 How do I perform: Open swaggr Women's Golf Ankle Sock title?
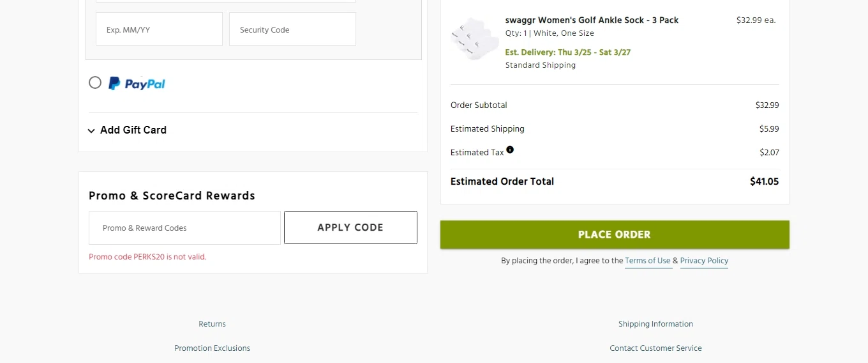point(592,20)
